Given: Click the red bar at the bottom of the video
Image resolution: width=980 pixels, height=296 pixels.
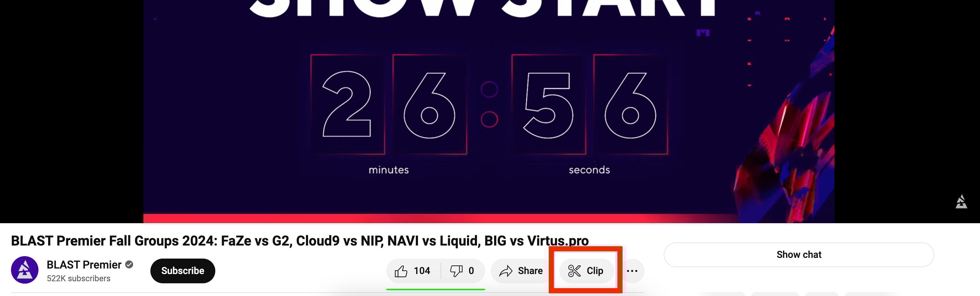Looking at the screenshot, I should pos(489,218).
